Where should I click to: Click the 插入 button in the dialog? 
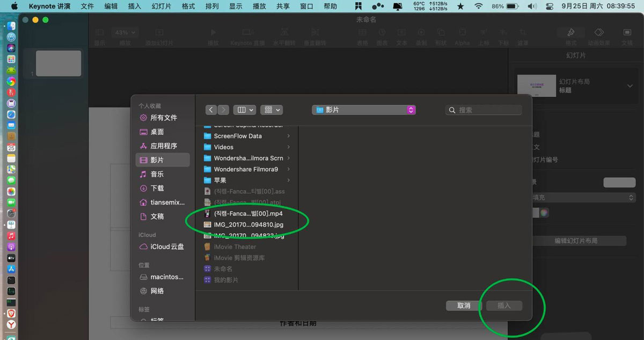pos(504,306)
